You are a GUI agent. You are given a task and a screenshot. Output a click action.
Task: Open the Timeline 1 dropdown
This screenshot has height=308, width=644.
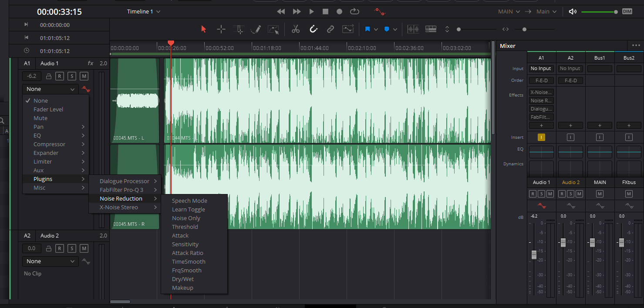tap(144, 12)
